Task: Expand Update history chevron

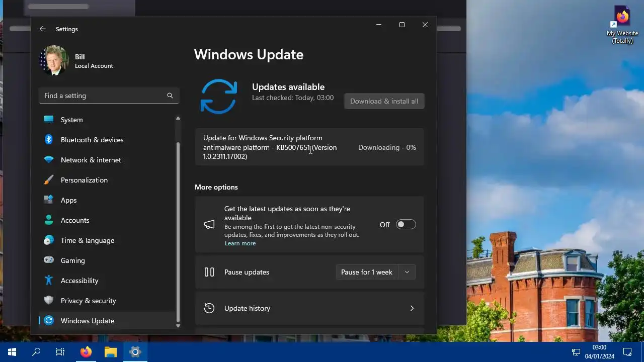Action: click(x=412, y=308)
